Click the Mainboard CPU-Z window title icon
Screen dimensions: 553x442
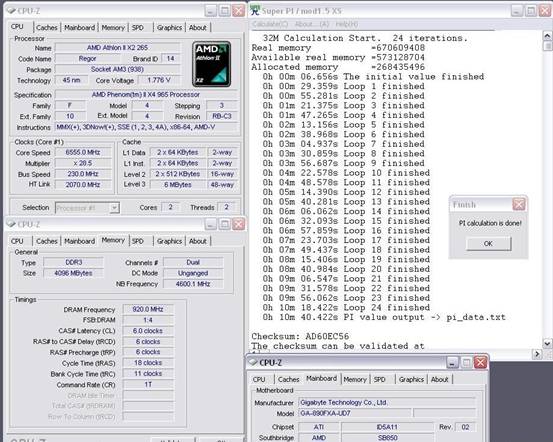point(253,362)
